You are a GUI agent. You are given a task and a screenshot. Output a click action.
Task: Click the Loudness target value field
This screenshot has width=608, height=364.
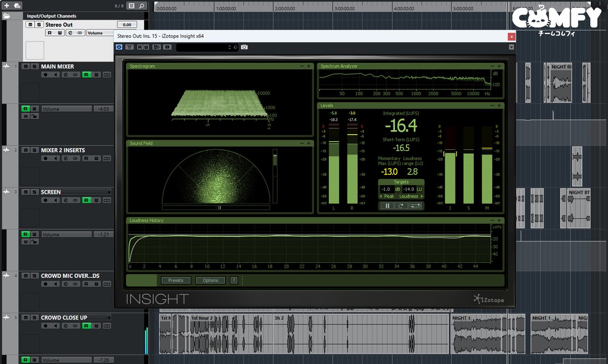point(409,189)
